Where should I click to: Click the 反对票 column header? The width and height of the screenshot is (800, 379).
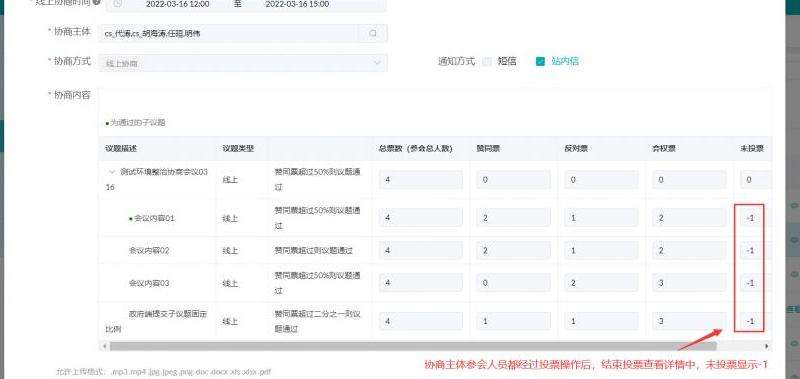pyautogui.click(x=576, y=149)
